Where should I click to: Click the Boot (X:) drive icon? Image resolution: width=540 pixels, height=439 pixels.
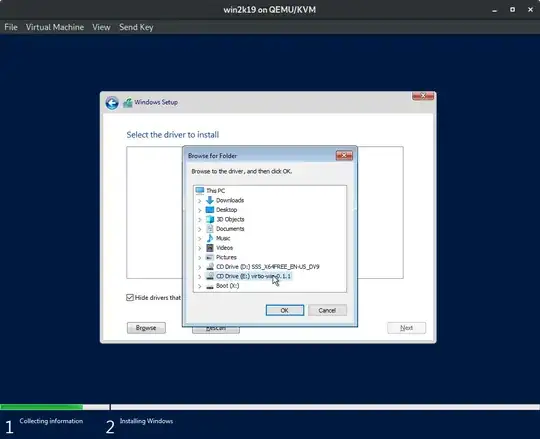click(209, 286)
